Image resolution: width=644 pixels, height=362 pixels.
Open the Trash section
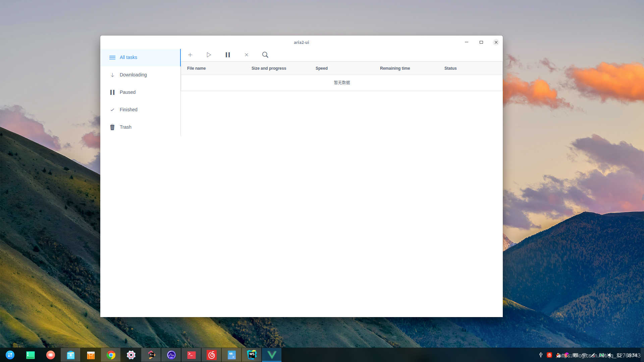pyautogui.click(x=140, y=127)
